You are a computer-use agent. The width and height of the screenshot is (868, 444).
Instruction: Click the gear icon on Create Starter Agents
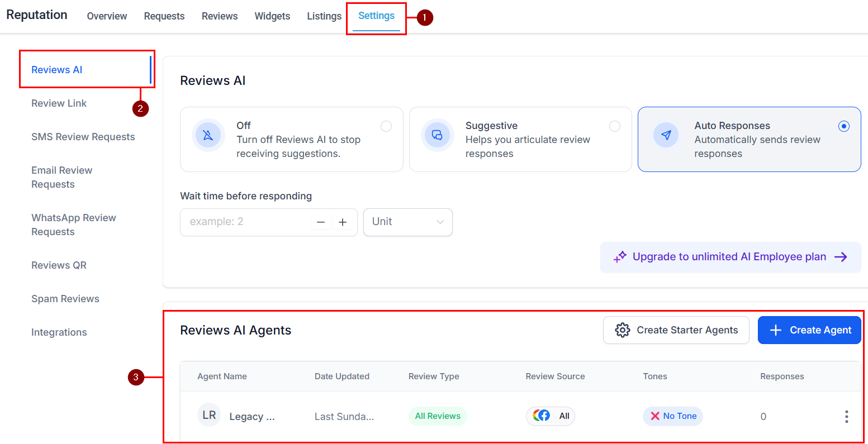point(622,330)
